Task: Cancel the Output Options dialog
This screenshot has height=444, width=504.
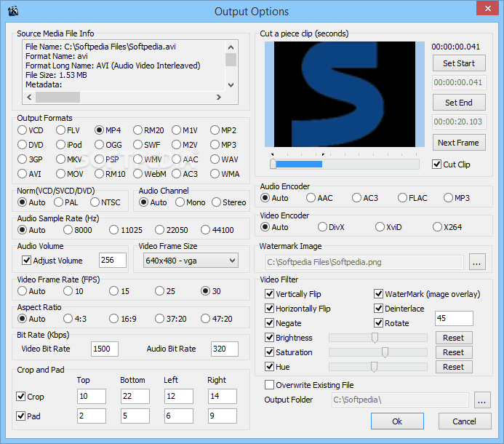Action: (465, 421)
